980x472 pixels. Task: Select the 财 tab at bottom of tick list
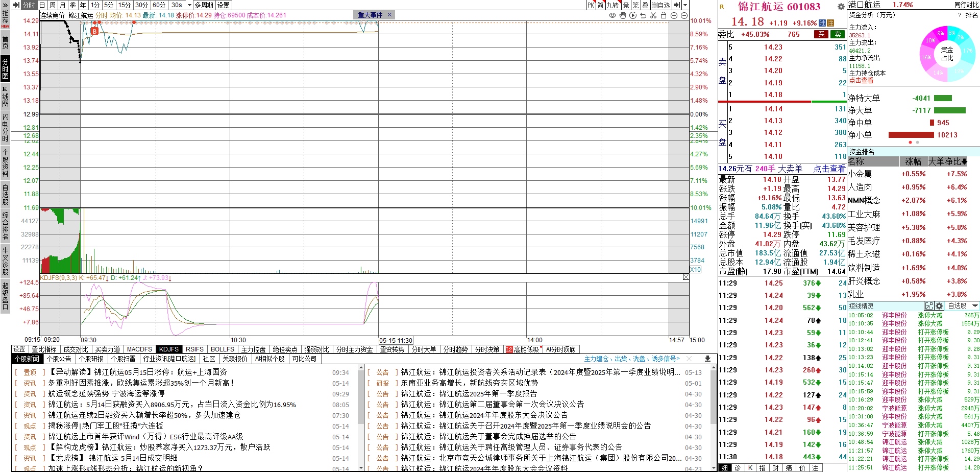775,468
